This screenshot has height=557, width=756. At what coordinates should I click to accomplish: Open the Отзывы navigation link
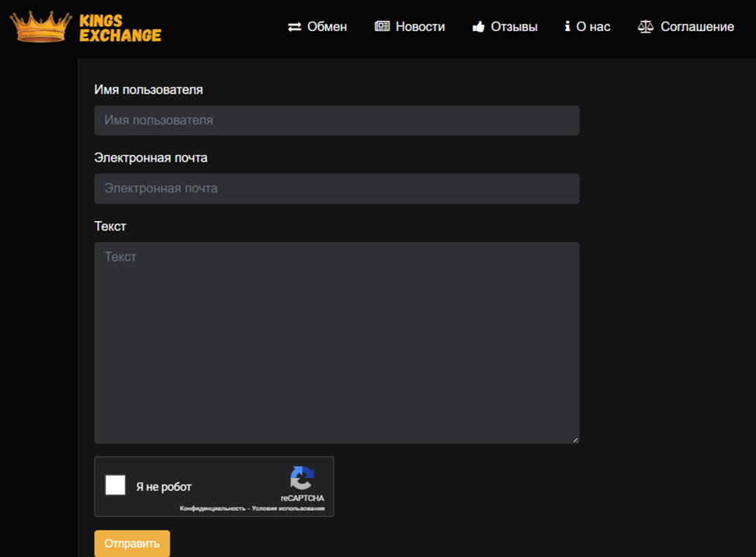[514, 27]
